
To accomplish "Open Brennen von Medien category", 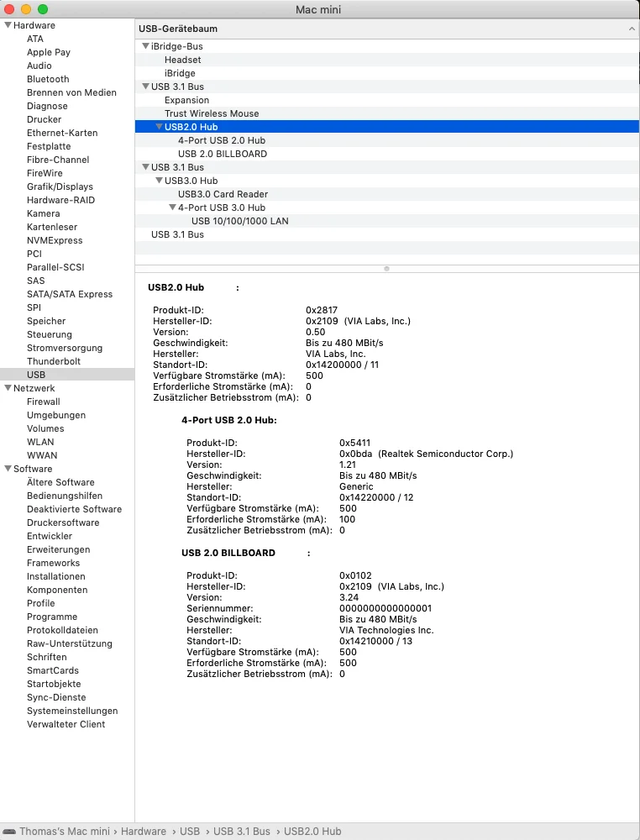I will coord(71,92).
